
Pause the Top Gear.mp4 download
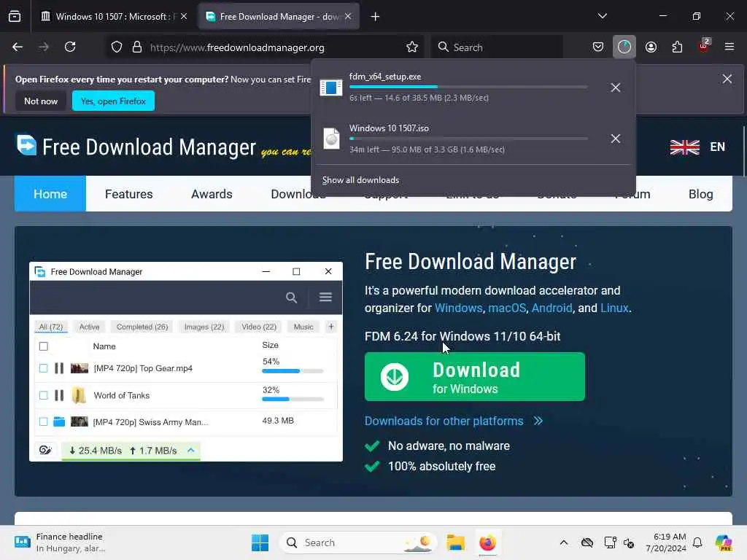(59, 368)
